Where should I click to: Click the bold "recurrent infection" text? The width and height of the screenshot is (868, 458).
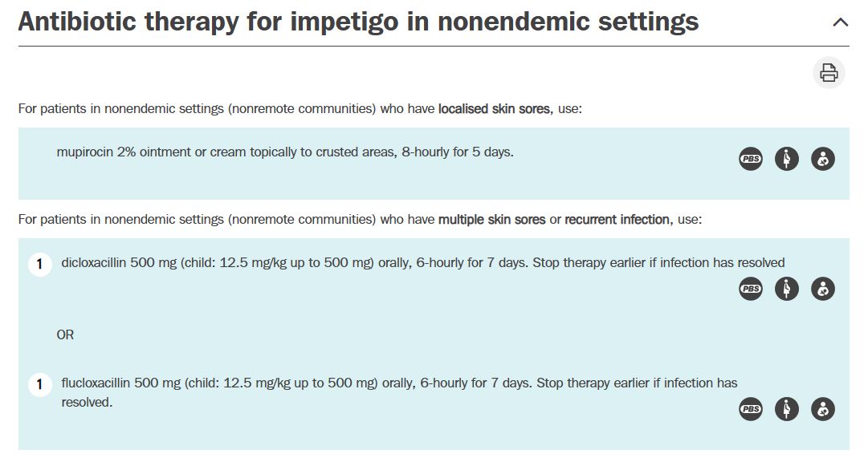[617, 219]
